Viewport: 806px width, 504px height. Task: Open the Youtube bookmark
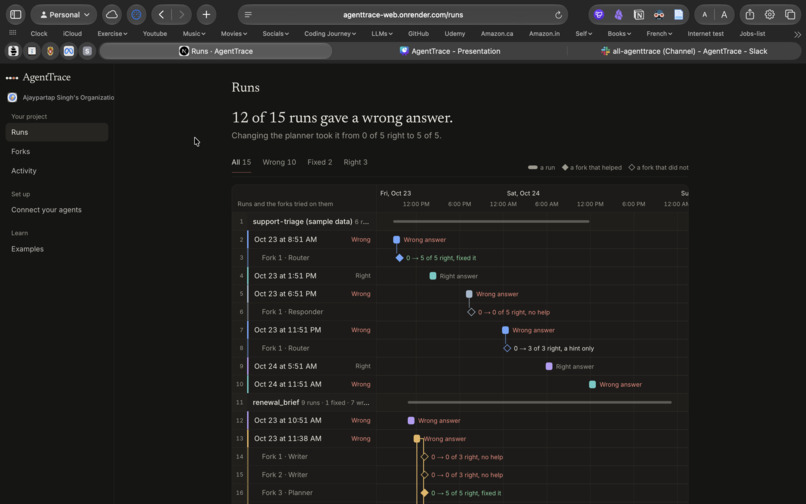[155, 33]
